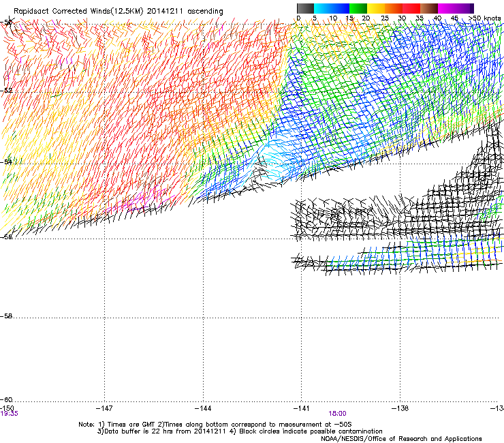The width and height of the screenshot is (504, 443).
Task: Click the '-56' latitude axis label
Action: (6, 237)
